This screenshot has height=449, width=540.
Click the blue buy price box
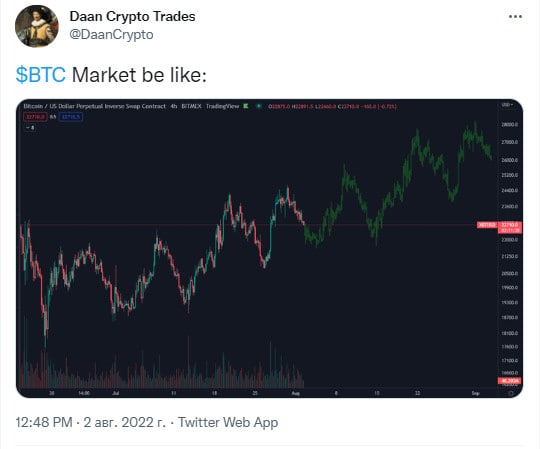tap(71, 117)
